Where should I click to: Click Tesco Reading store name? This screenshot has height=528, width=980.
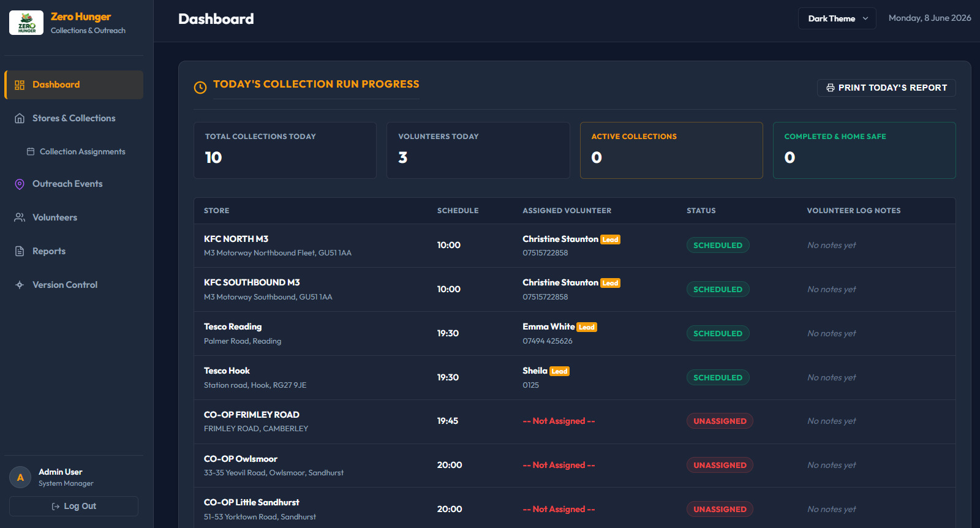233,326
